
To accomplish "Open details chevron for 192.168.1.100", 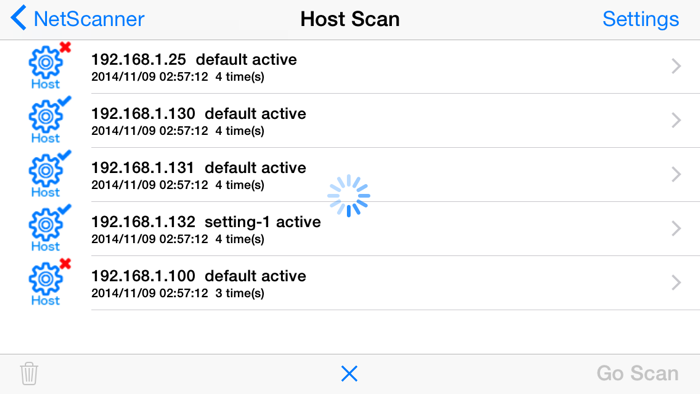I will click(676, 282).
